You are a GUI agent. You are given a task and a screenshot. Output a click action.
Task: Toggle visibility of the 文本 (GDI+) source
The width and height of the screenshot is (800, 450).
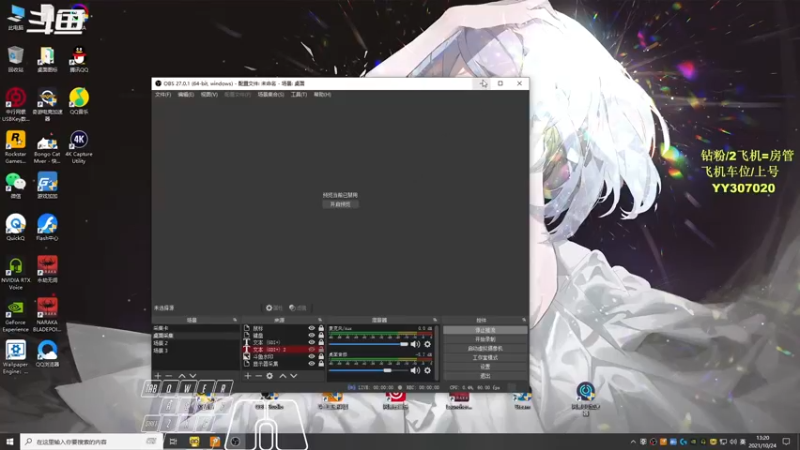(x=311, y=342)
